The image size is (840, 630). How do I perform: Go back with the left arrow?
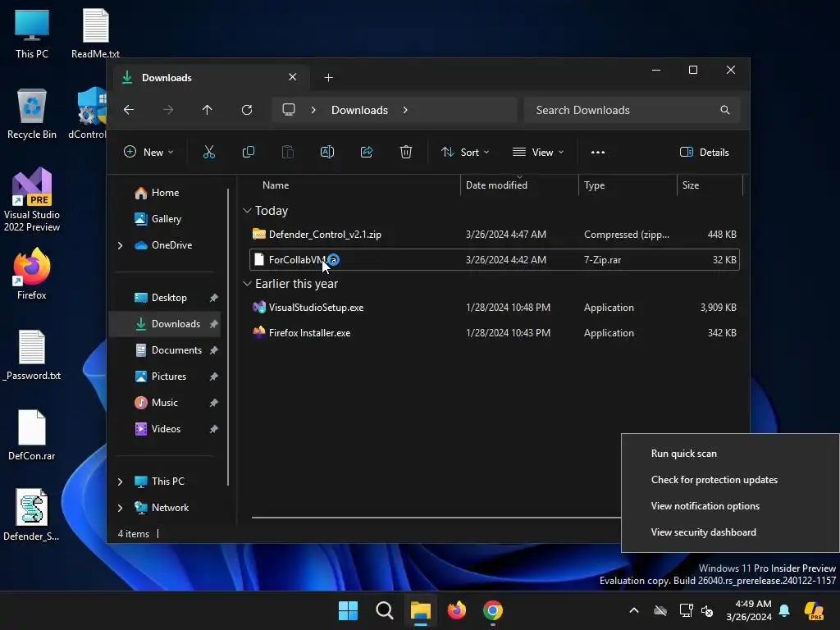point(129,110)
